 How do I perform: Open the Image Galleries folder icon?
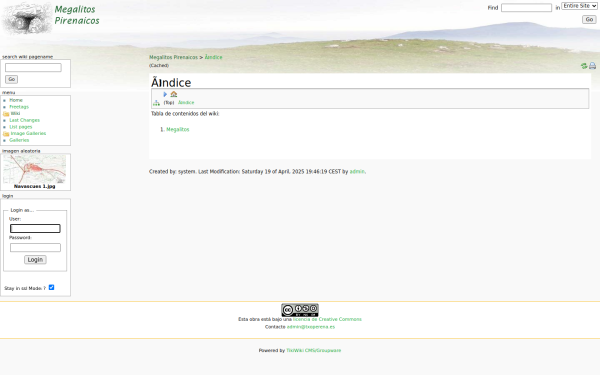6,134
